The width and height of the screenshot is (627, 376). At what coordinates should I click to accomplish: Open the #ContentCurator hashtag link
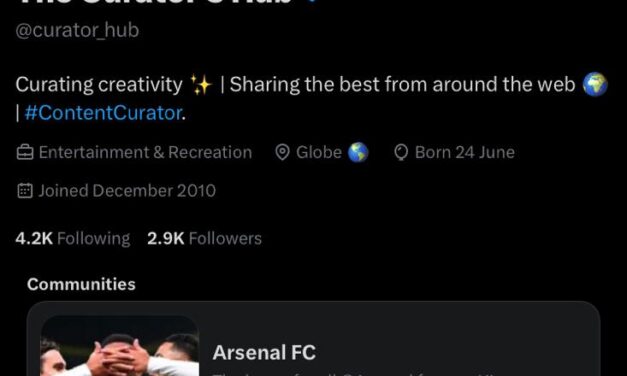point(103,113)
